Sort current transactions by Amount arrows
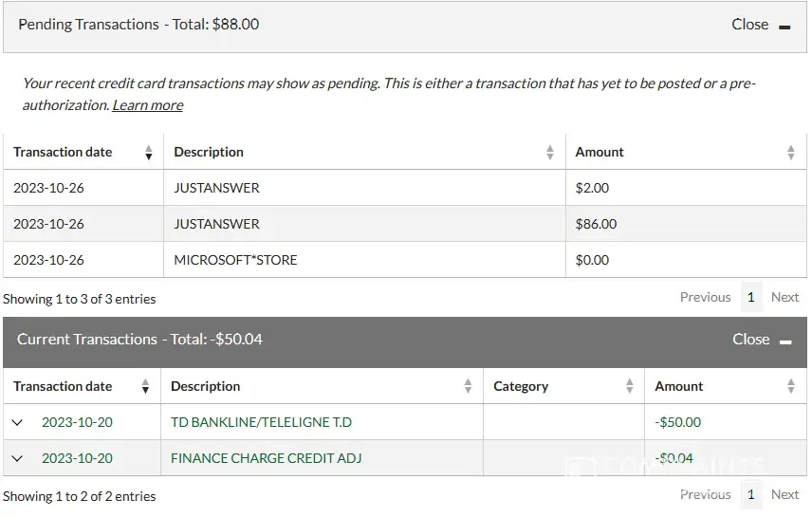812x517 pixels. [791, 387]
